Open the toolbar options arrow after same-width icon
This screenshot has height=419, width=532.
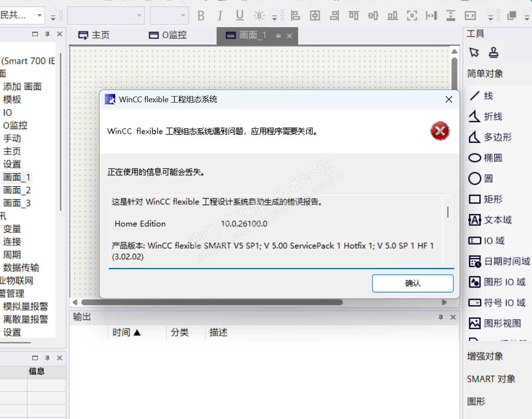tap(491, 17)
